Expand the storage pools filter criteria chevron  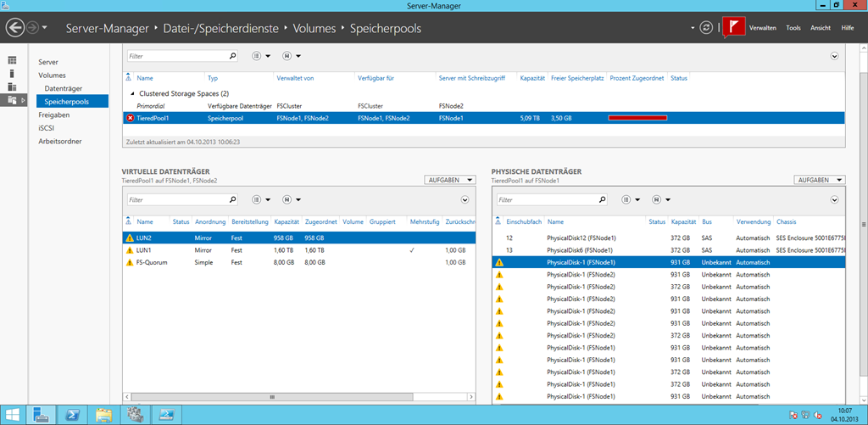(x=835, y=56)
